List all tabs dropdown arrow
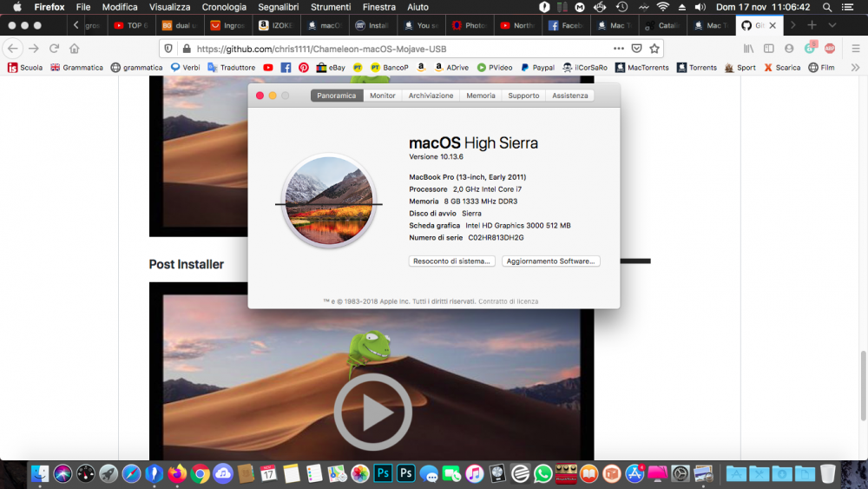Image resolution: width=868 pixels, height=489 pixels. point(832,25)
